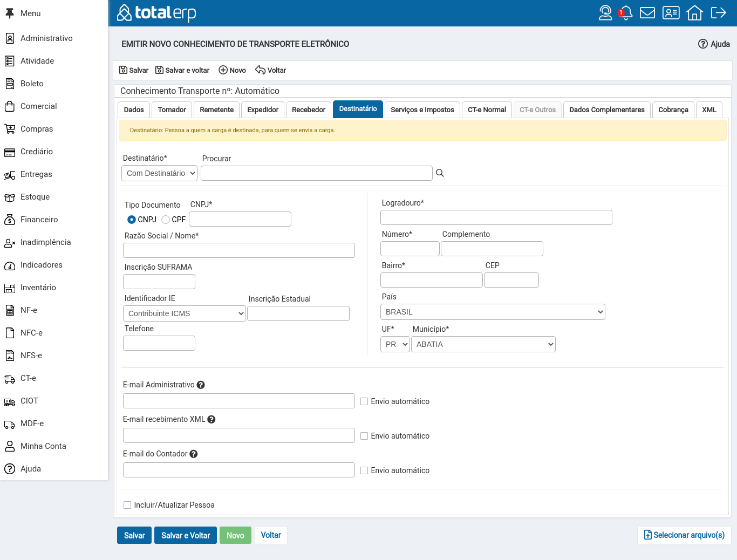Open the UF PR dropdown
The image size is (737, 560).
click(395, 344)
